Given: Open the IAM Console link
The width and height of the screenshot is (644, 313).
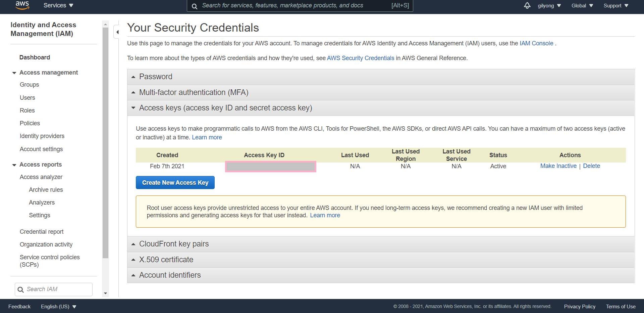Looking at the screenshot, I should pyautogui.click(x=536, y=43).
